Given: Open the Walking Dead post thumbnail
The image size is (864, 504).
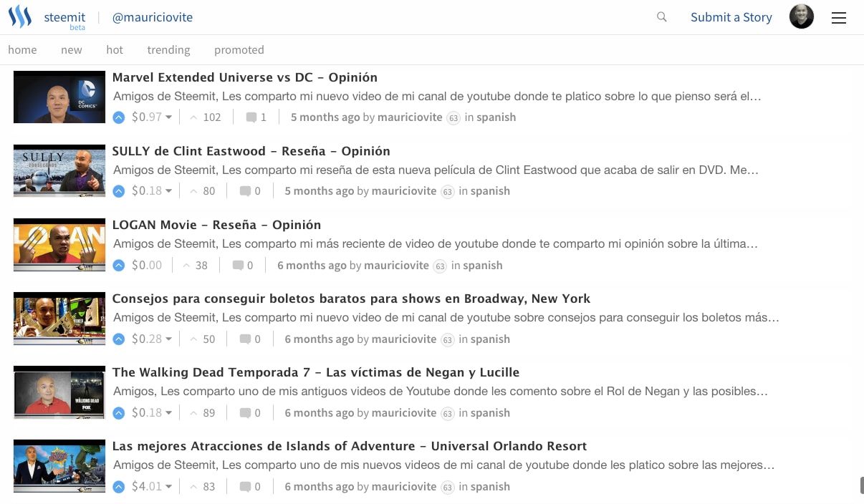Looking at the screenshot, I should (59, 392).
